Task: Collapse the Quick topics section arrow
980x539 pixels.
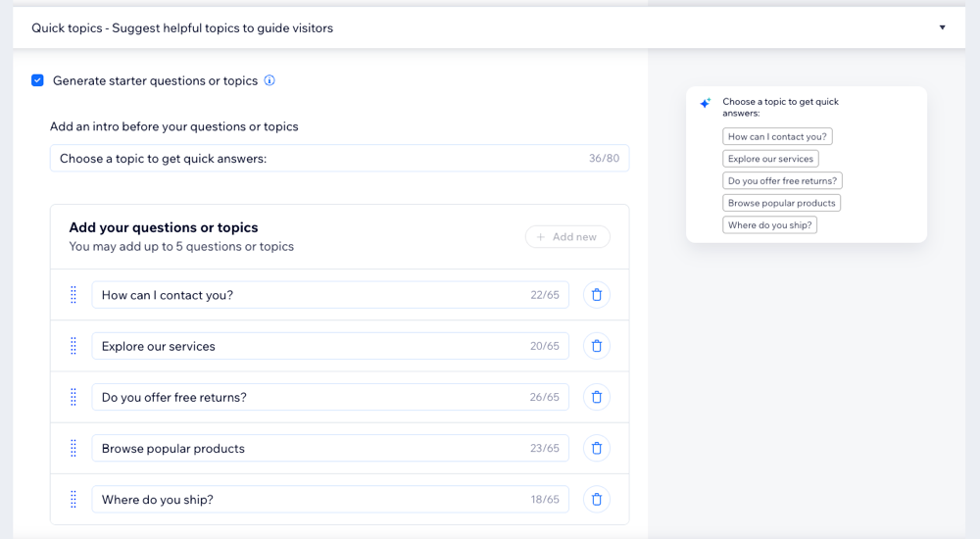Action: (942, 27)
